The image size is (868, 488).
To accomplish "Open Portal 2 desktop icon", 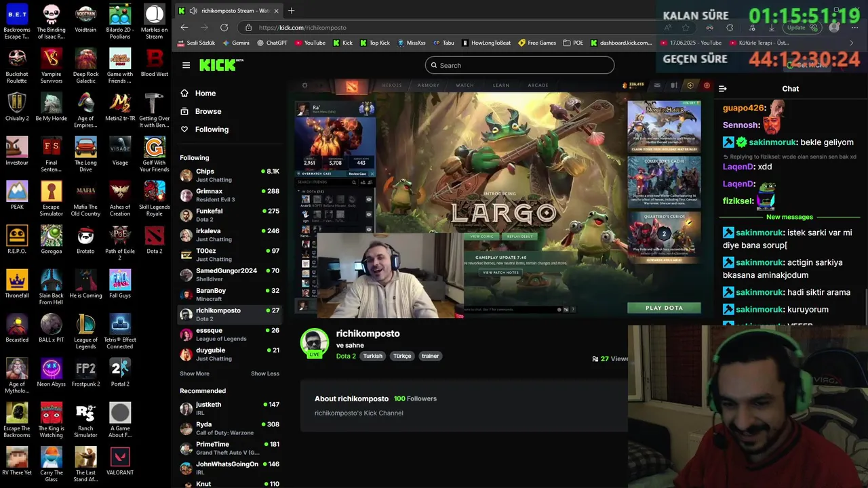I will click(120, 373).
